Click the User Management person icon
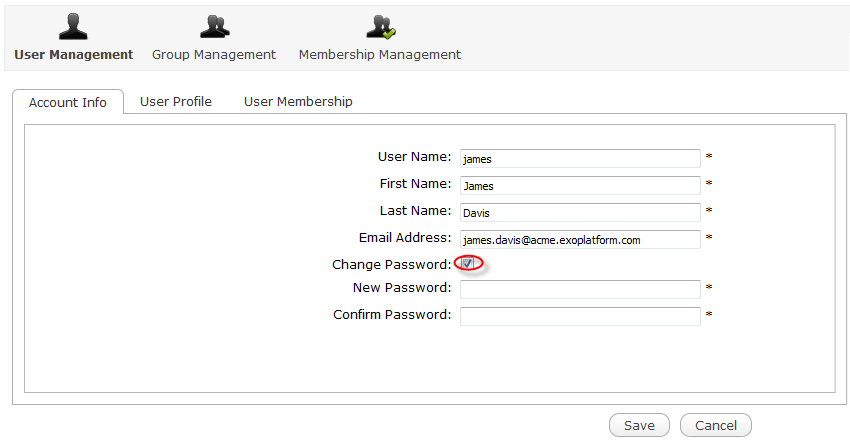The width and height of the screenshot is (850, 446). (x=74, y=26)
